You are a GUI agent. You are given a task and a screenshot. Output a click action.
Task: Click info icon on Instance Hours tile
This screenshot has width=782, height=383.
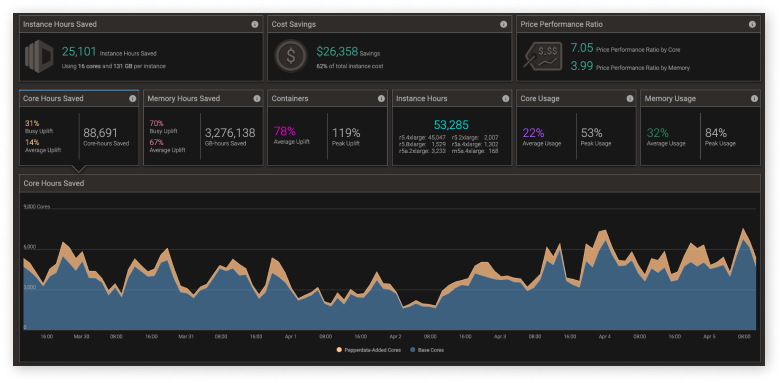pos(506,99)
